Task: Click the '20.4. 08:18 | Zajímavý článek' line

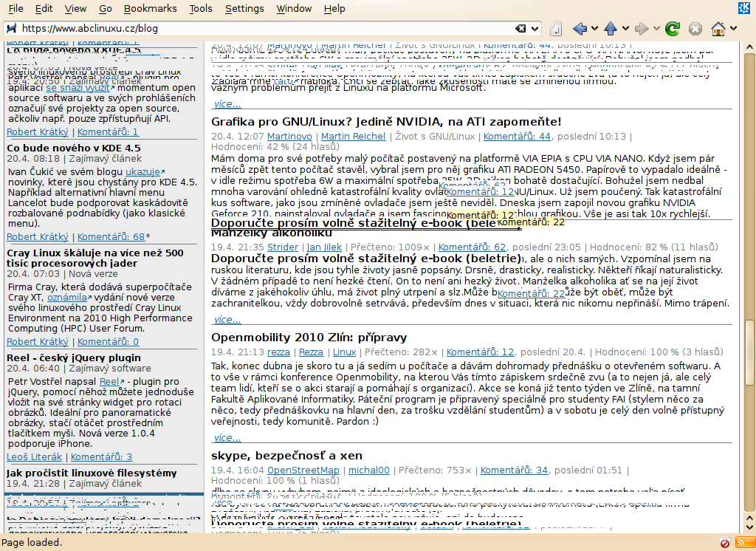Action: (x=75, y=158)
